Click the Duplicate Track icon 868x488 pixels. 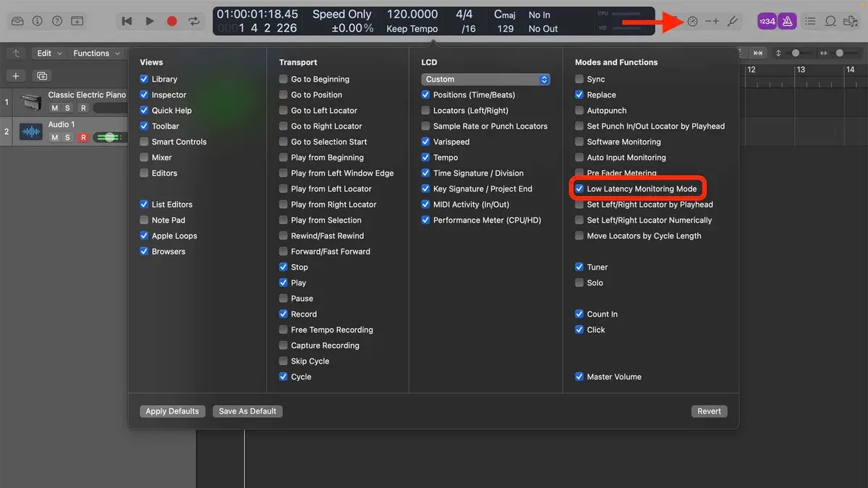[42, 76]
